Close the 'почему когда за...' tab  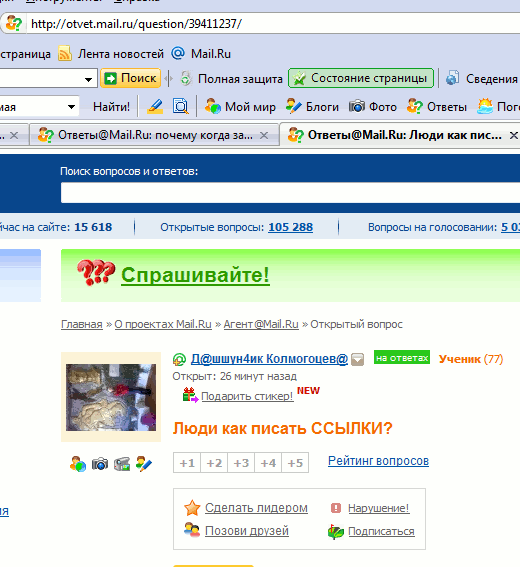click(x=264, y=135)
